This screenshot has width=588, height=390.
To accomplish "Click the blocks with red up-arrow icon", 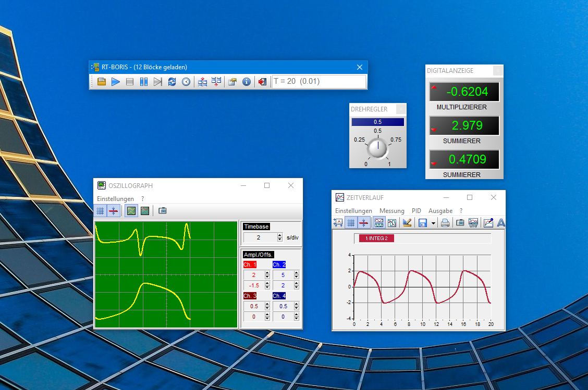I will 202,81.
